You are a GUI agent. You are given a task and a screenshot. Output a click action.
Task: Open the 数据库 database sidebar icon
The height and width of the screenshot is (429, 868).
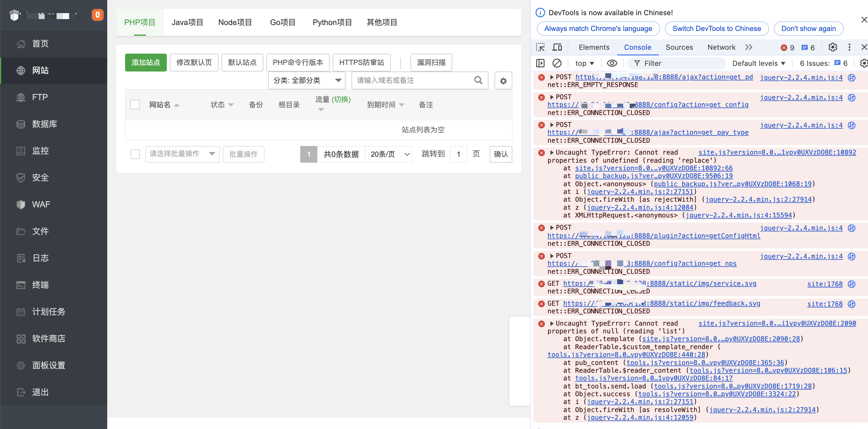[x=21, y=124]
